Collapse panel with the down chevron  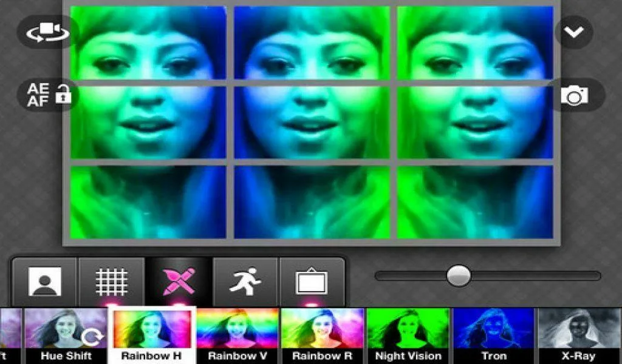573,32
